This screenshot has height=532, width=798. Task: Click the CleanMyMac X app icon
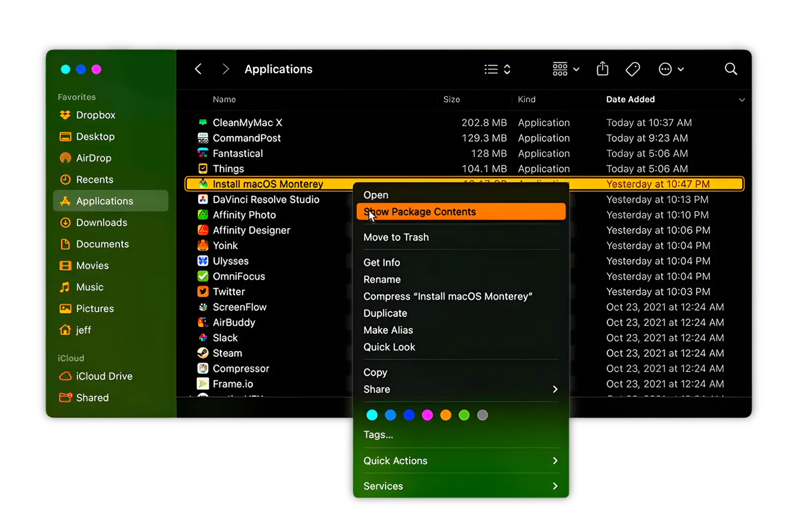[202, 123]
